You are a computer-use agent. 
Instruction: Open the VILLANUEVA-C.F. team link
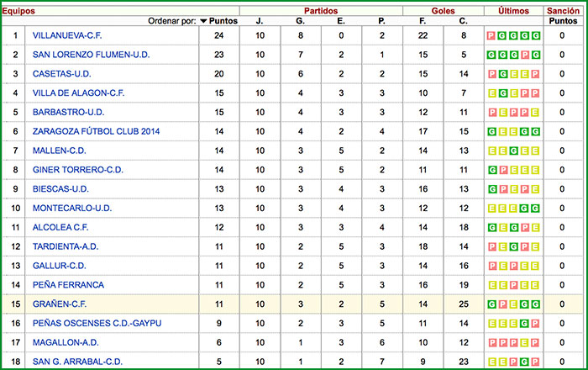tap(67, 35)
